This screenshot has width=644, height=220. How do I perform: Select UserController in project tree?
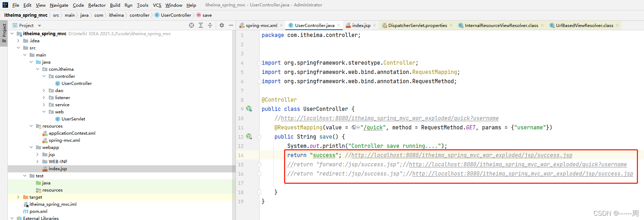point(77,83)
